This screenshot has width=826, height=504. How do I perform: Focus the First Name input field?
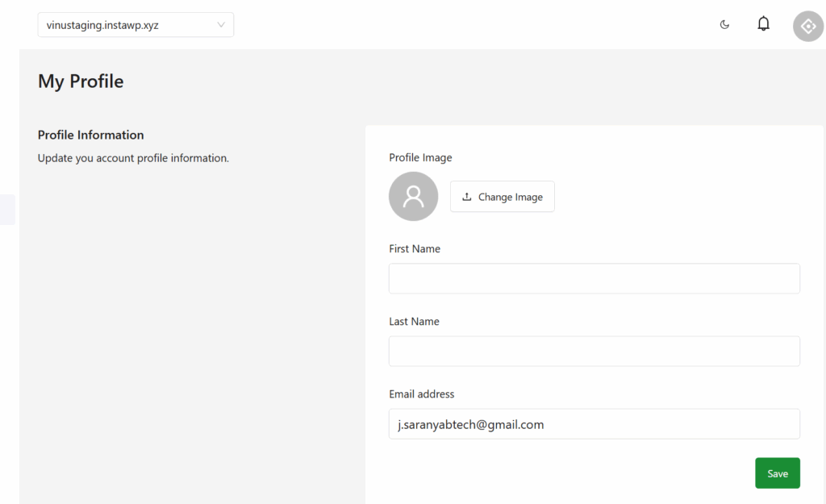click(594, 278)
